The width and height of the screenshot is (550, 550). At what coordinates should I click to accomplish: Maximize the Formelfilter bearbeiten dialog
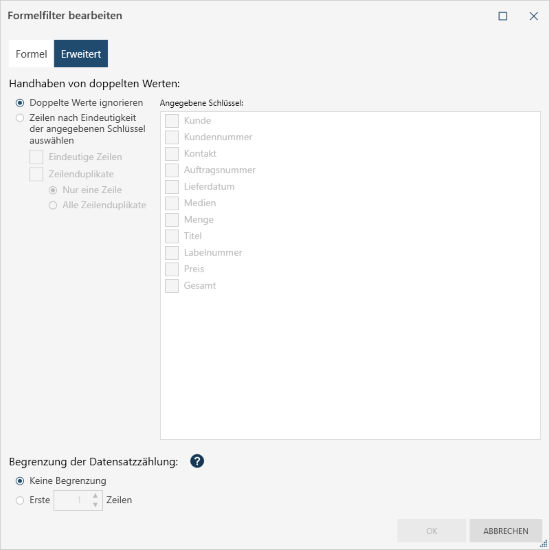[503, 16]
